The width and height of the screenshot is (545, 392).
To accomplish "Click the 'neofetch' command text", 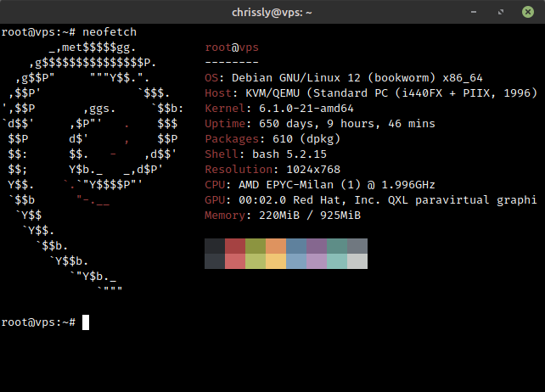I will pyautogui.click(x=110, y=32).
